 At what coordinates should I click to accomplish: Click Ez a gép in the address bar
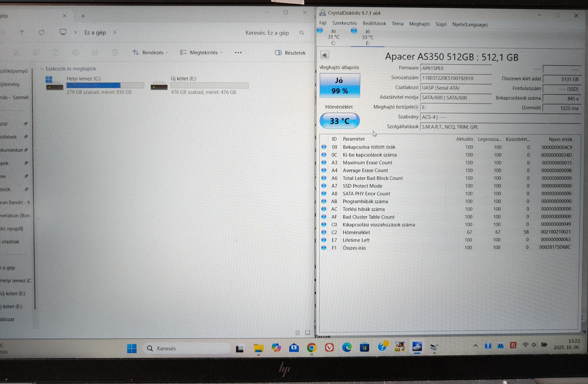click(x=95, y=32)
